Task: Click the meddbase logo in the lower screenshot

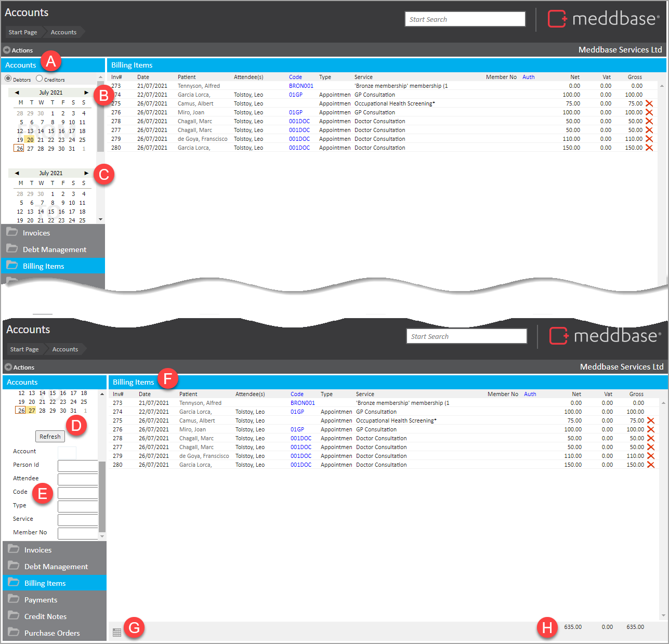Action: (x=605, y=336)
